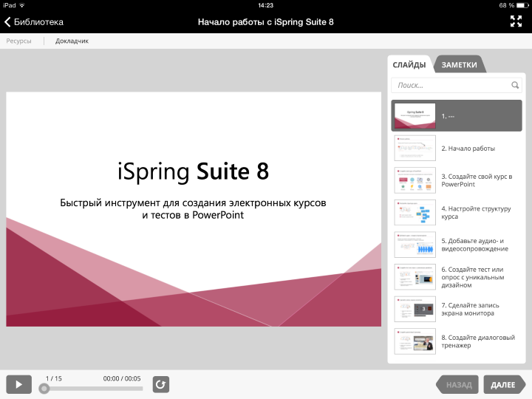The width and height of the screenshot is (532, 399).
Task: Click the Назад button
Action: coord(457,385)
